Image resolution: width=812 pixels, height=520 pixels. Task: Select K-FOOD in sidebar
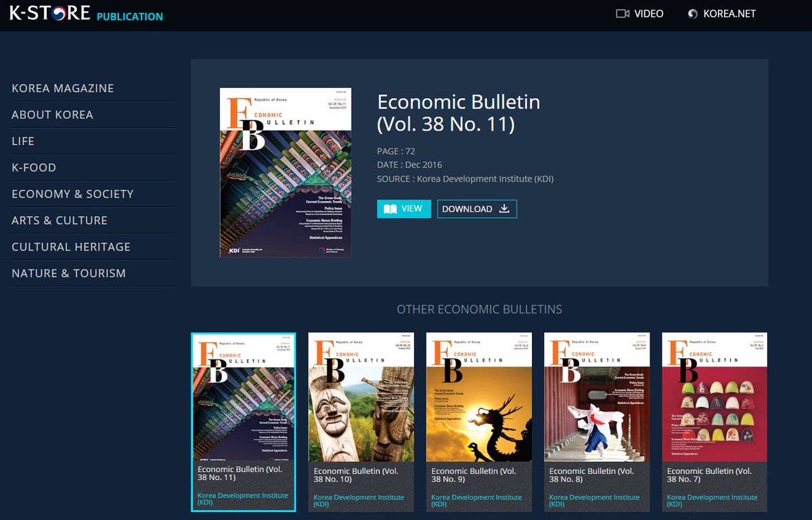click(34, 168)
